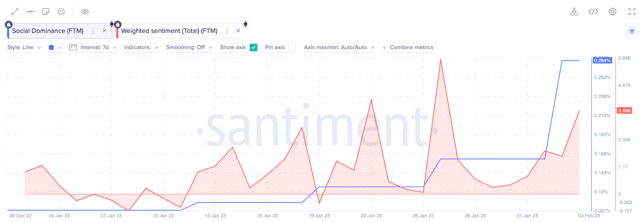Image resolution: width=644 pixels, height=223 pixels.
Task: Toggle drawings visibility eye icon
Action: point(85,12)
